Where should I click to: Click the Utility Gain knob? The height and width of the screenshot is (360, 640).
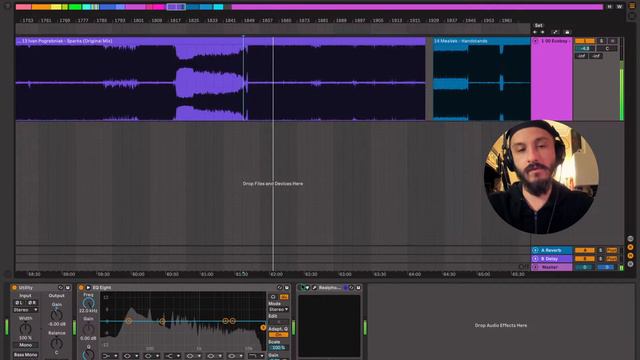(56, 315)
